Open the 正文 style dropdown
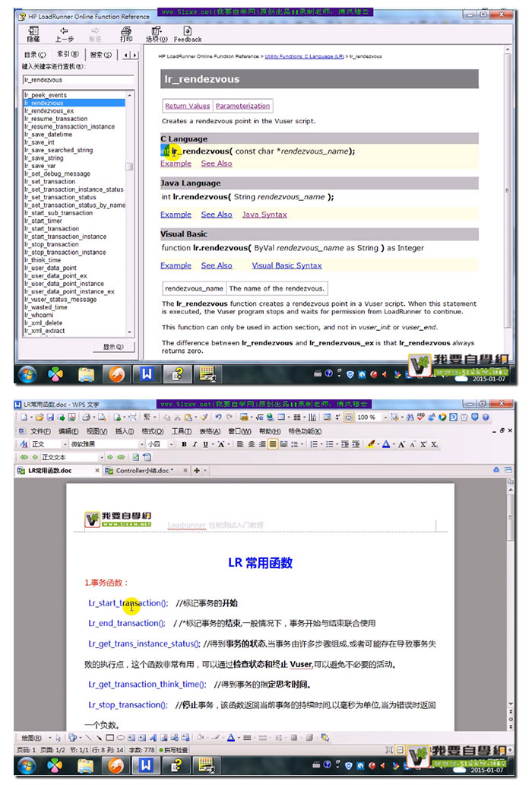The width and height of the screenshot is (532, 785). pos(65,444)
